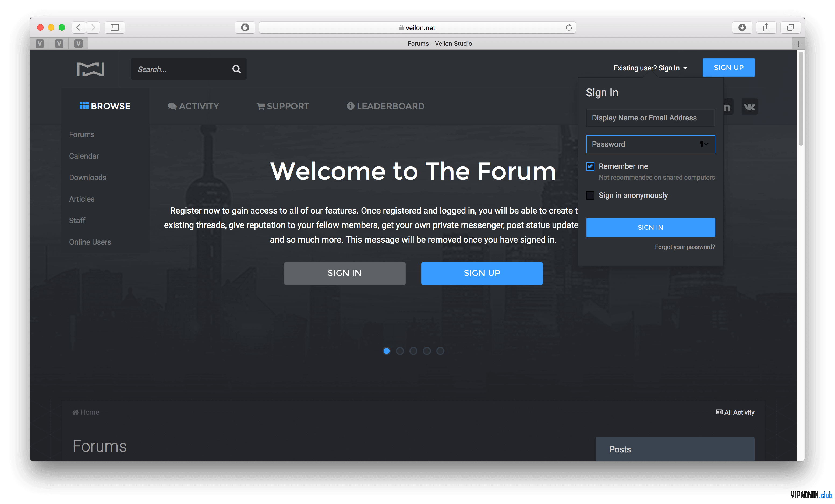The image size is (835, 504).
Task: Show all tabs overview icon
Action: point(790,27)
